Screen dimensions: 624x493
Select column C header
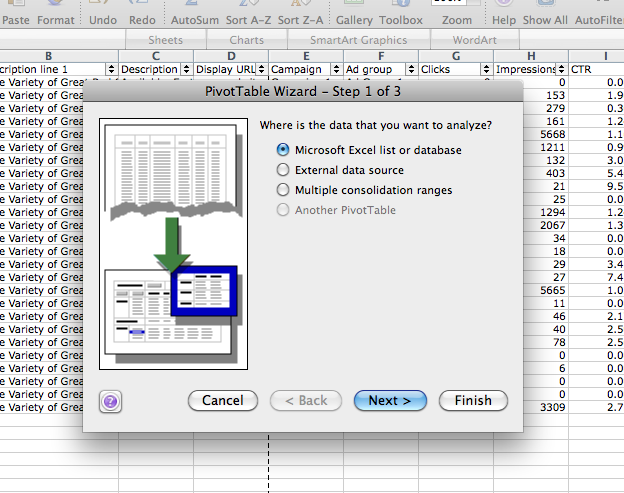coord(156,56)
